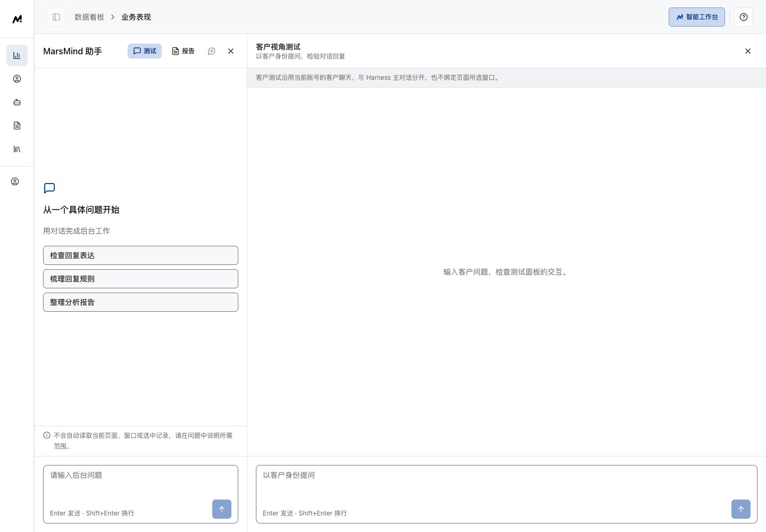Go to 数据看板 breadcrumb
This screenshot has height=532, width=766.
click(x=89, y=17)
